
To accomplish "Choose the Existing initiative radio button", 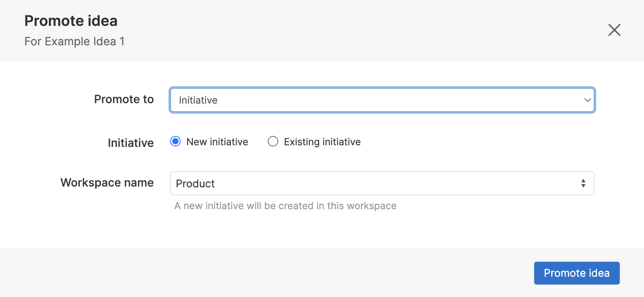I will [x=273, y=142].
